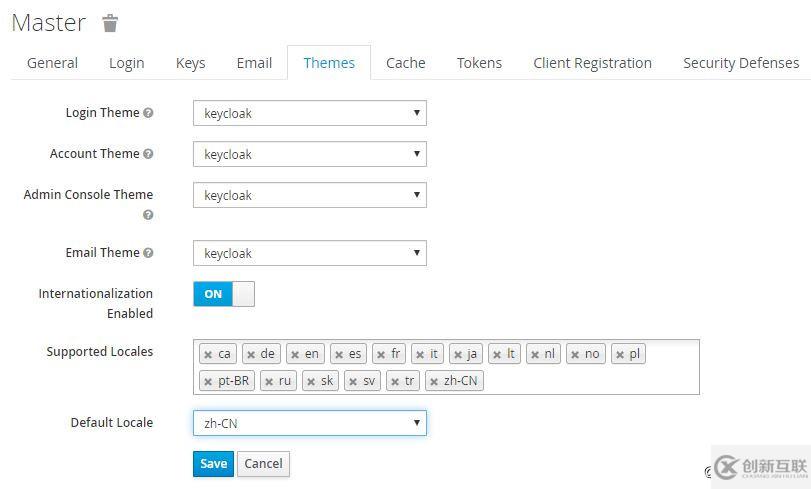Switch to the Tokens tab
The height and width of the screenshot is (489, 811).
tap(479, 63)
